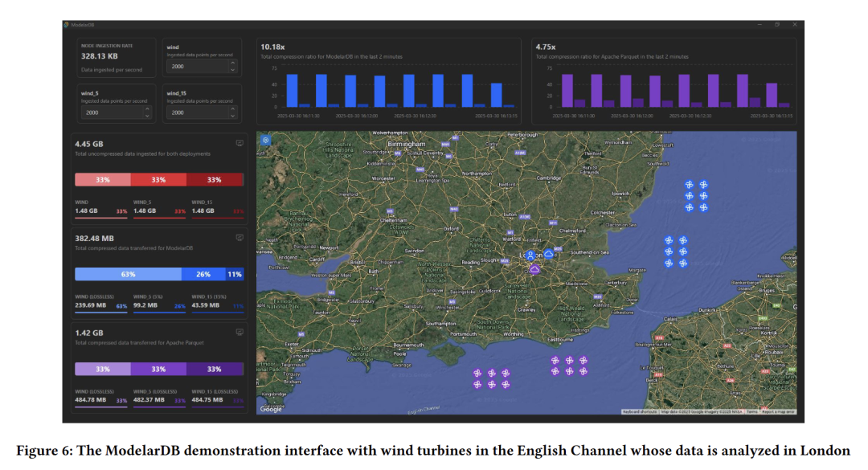
Task: Click the wind_5 ingestion rate input field
Action: tap(117, 112)
